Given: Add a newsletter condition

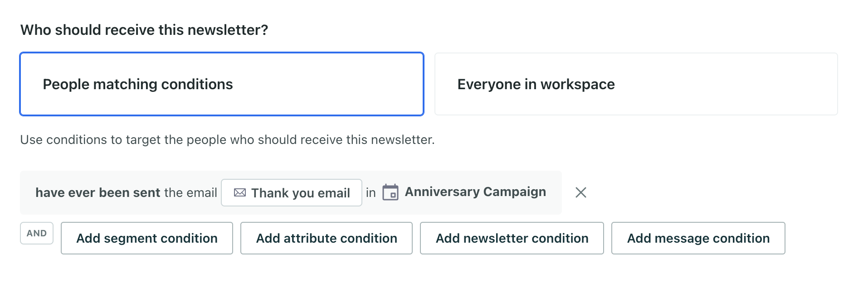Looking at the screenshot, I should tap(512, 238).
